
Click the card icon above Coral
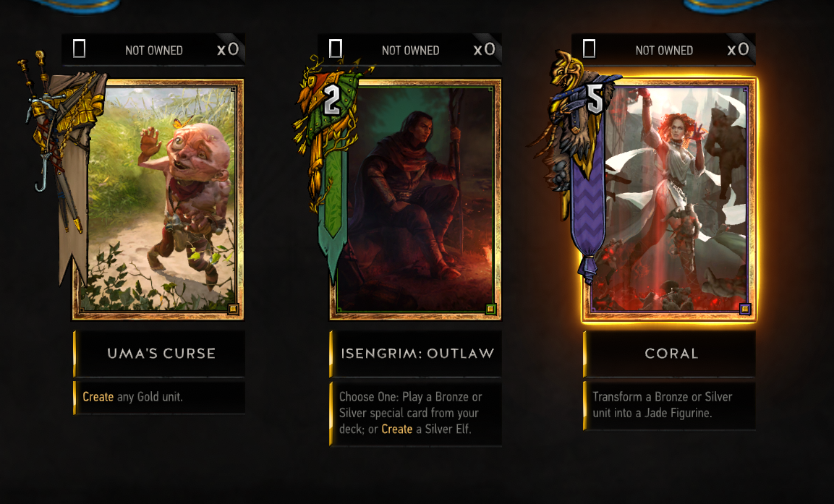pyautogui.click(x=589, y=49)
